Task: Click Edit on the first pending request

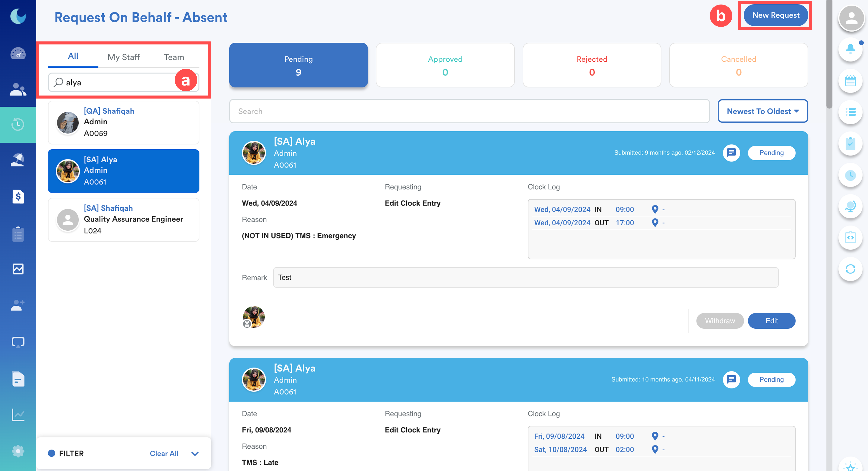Action: point(771,321)
